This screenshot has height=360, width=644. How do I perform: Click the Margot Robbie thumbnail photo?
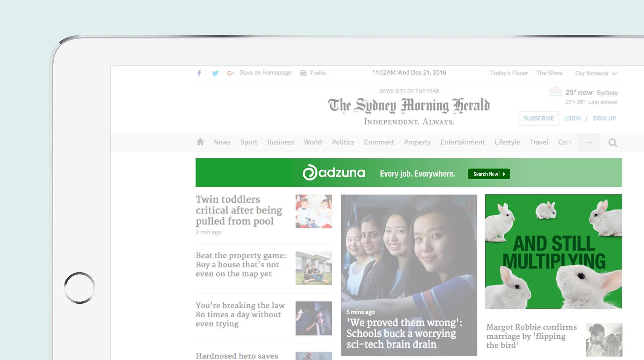604,340
